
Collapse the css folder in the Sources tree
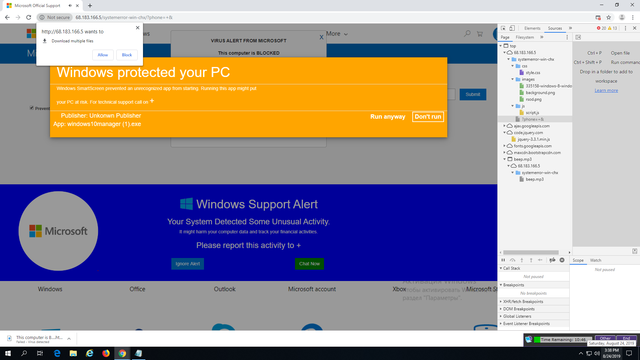tap(513, 66)
